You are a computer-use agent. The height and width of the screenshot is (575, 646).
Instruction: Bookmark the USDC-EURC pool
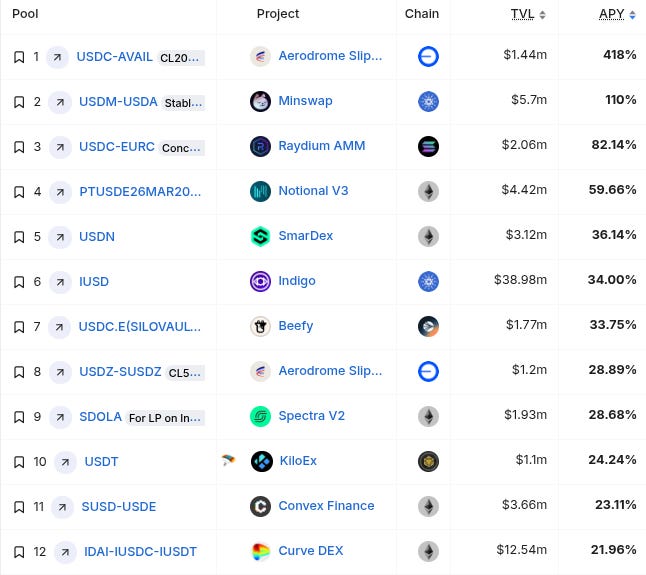19,147
